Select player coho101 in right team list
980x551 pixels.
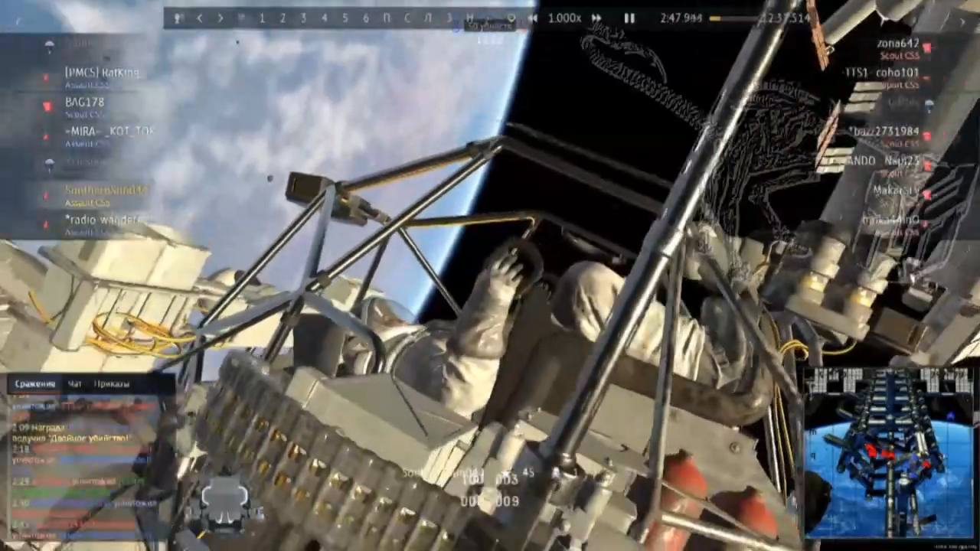pos(882,73)
